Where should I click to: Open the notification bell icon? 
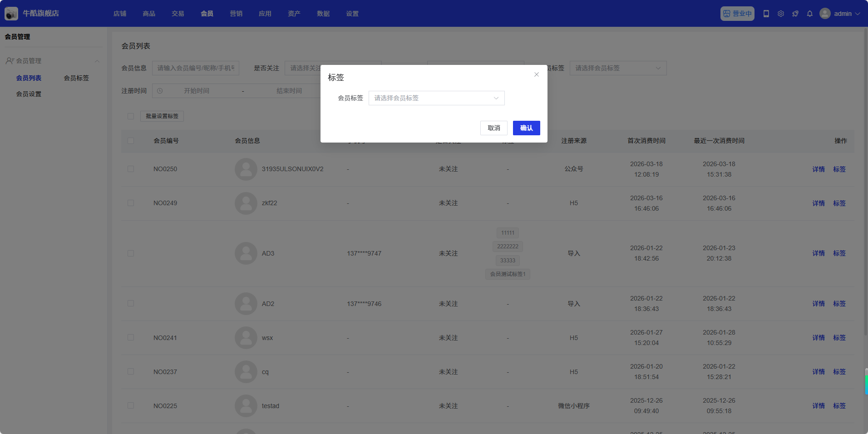point(810,14)
